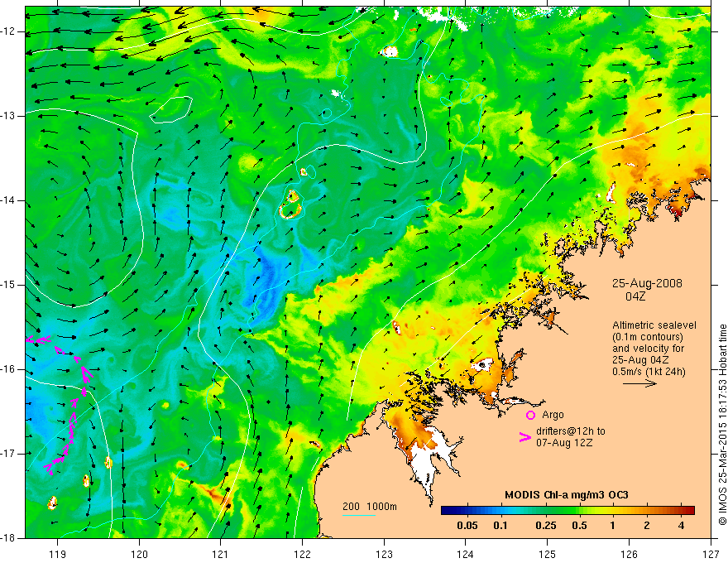This screenshot has height=563, width=728.
Task: Click the chlorophyll color bar
Action: click(568, 511)
